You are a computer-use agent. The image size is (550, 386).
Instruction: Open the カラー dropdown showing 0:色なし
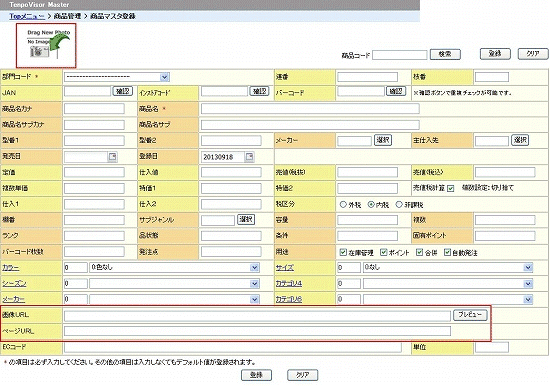(174, 268)
